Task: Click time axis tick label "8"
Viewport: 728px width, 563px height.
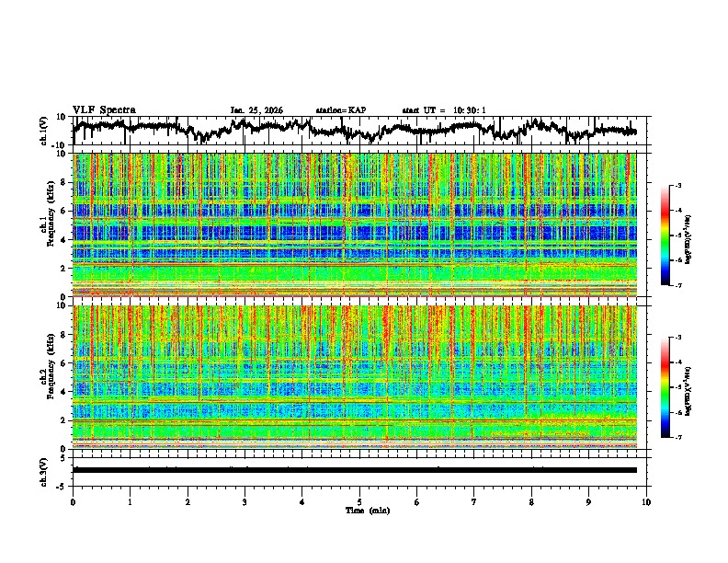Action: tap(531, 502)
